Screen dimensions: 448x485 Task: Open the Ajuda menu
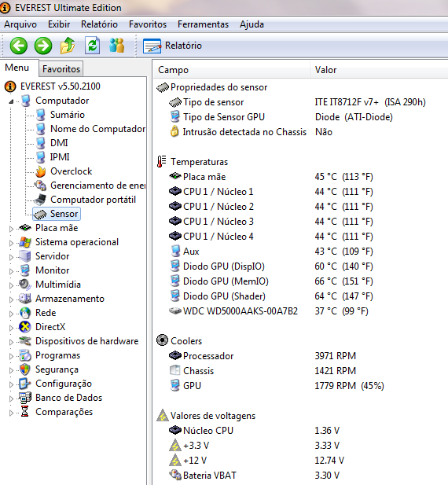[x=252, y=24]
